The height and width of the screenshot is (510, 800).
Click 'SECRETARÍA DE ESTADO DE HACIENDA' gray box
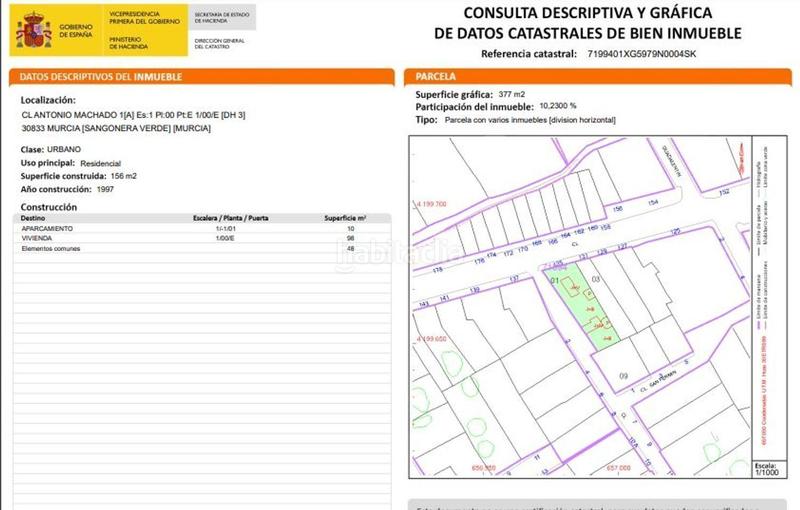click(222, 18)
